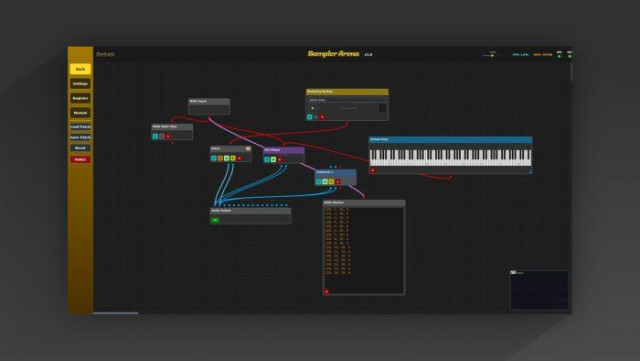Remove SFZ Player with its red icon
Image resolution: width=640 pixels, height=361 pixels.
point(280,159)
